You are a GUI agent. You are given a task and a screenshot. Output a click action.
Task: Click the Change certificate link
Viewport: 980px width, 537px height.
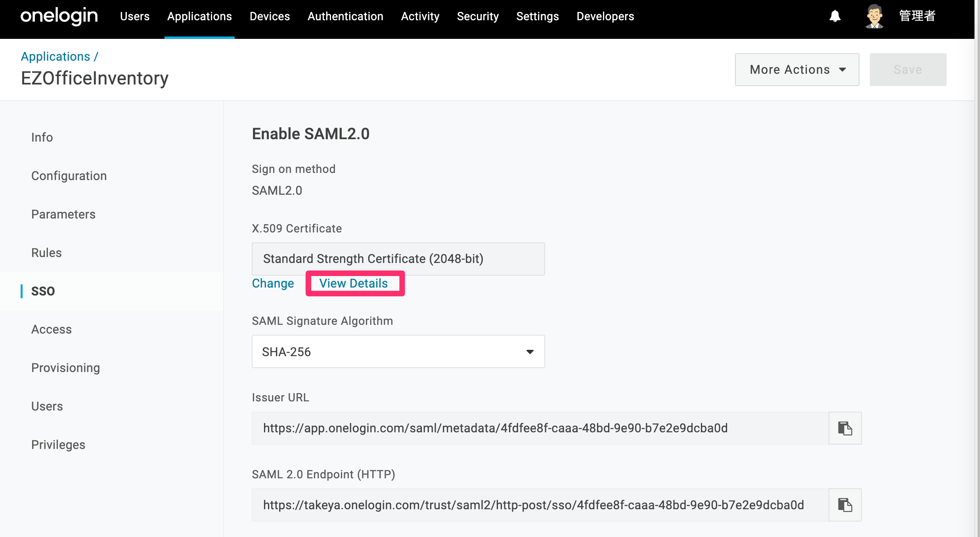pos(273,283)
